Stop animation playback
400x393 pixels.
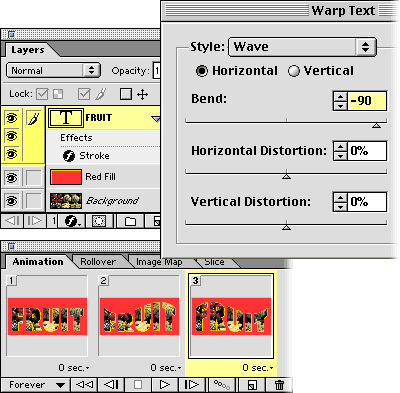(x=138, y=385)
